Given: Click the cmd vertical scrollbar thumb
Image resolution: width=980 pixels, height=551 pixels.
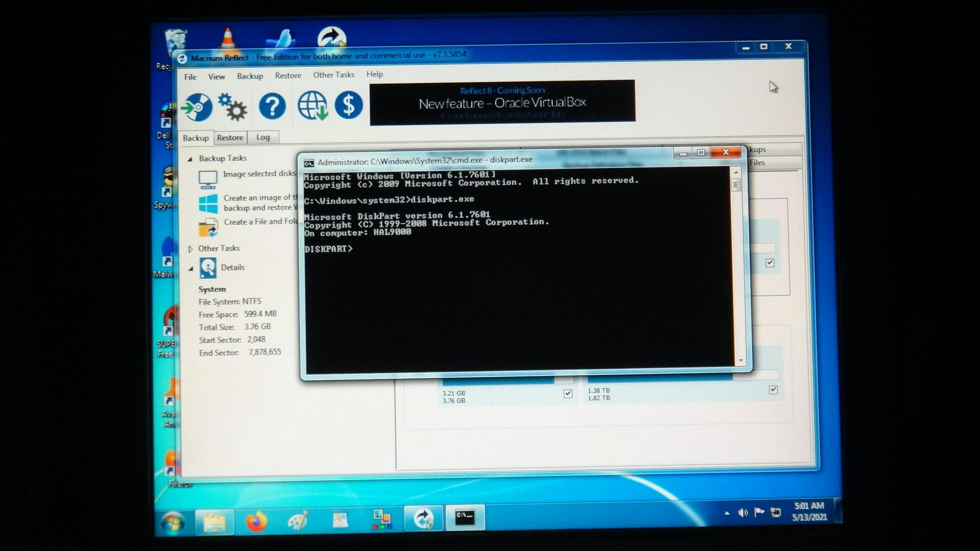Looking at the screenshot, I should (x=736, y=185).
